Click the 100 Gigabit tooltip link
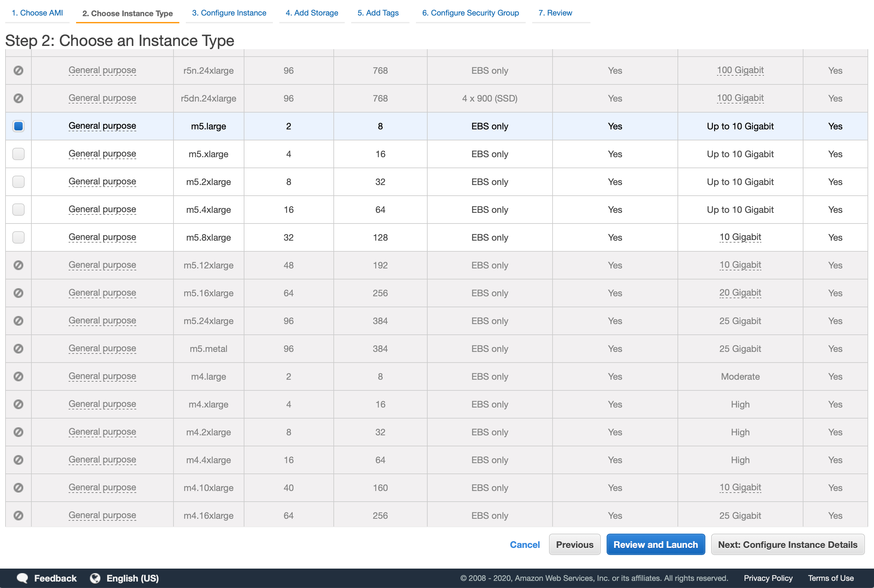The width and height of the screenshot is (874, 588). (x=740, y=70)
